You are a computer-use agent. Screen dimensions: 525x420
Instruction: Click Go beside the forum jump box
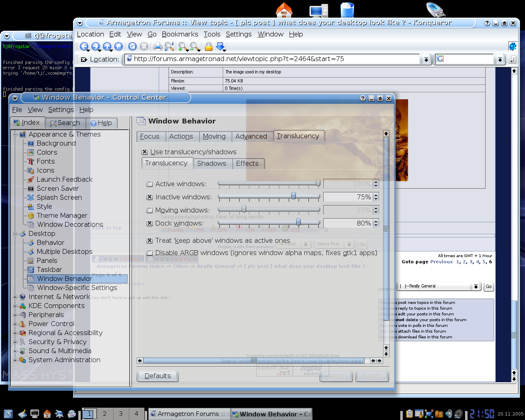pos(488,286)
